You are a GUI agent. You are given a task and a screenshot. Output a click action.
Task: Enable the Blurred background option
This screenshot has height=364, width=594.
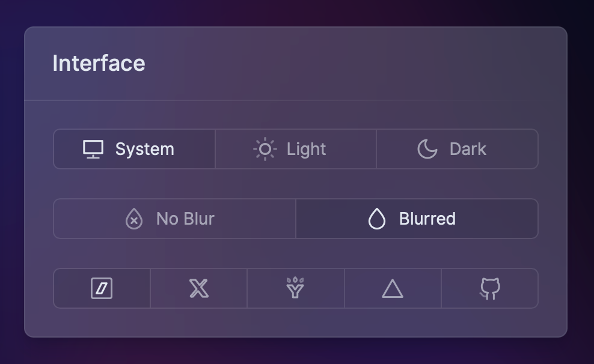(417, 219)
